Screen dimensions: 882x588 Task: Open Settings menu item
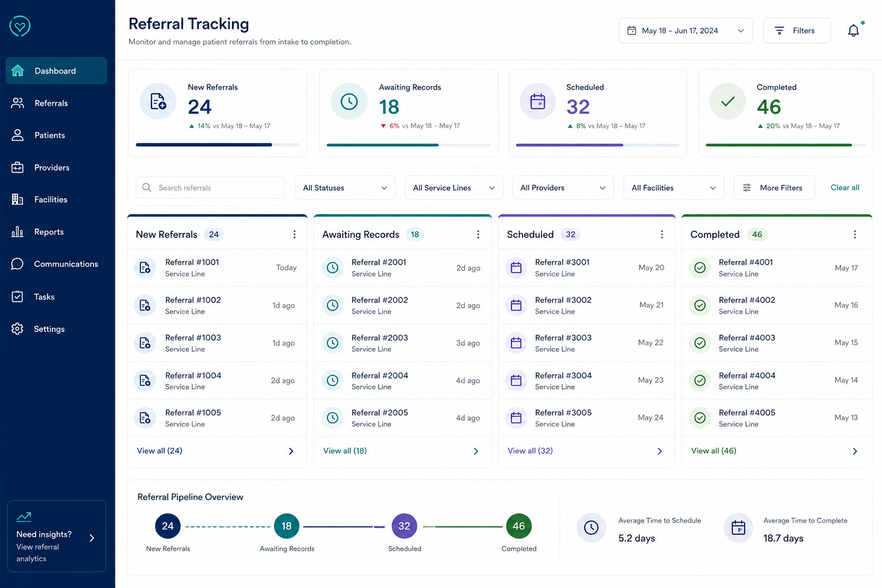point(56,328)
